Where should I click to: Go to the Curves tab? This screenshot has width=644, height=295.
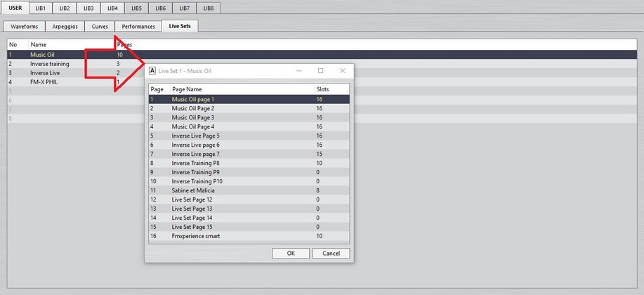click(x=100, y=26)
